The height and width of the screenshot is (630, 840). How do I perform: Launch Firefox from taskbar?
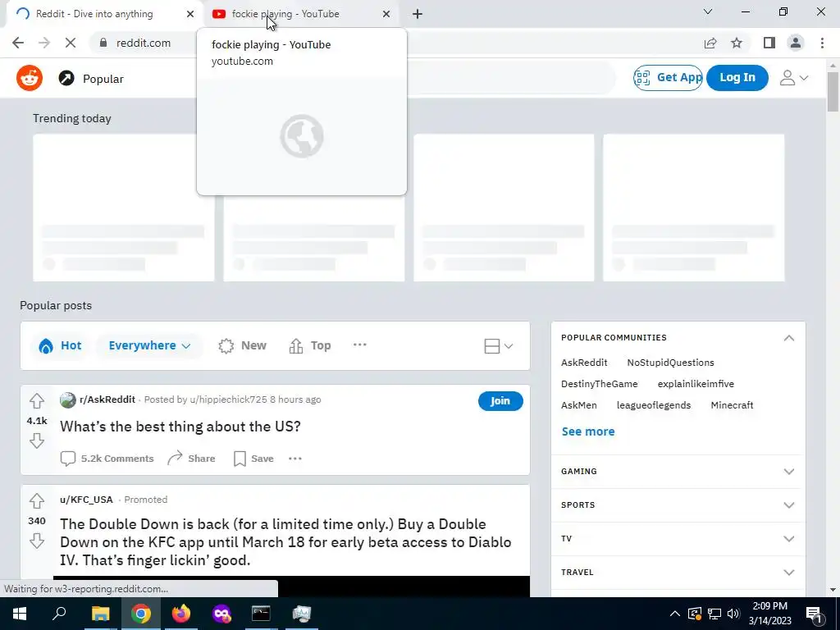click(181, 614)
